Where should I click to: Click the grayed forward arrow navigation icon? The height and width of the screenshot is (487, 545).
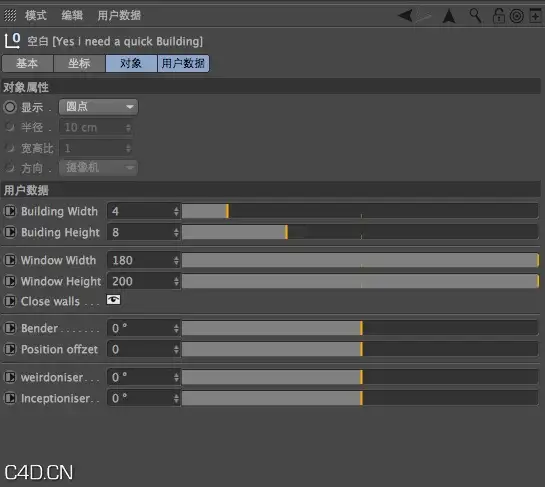[424, 16]
